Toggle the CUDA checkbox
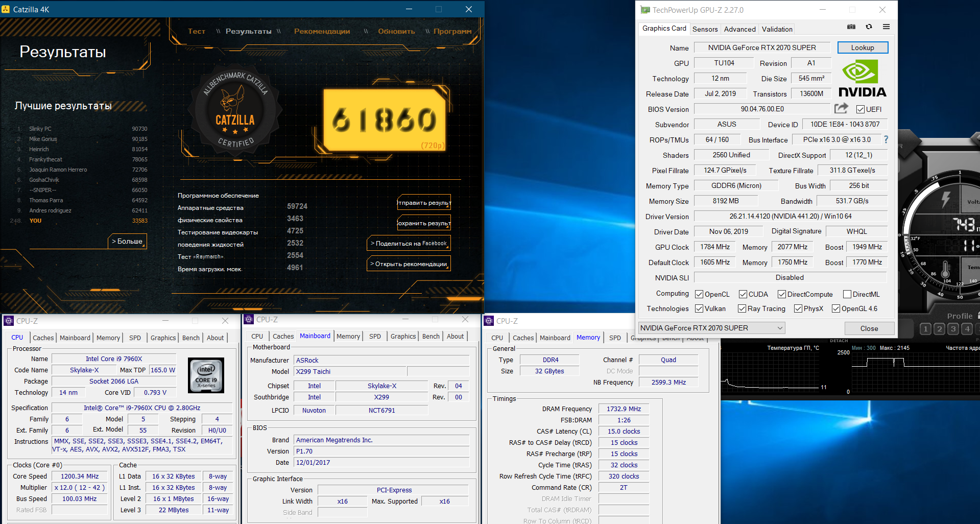The height and width of the screenshot is (524, 980). point(743,294)
